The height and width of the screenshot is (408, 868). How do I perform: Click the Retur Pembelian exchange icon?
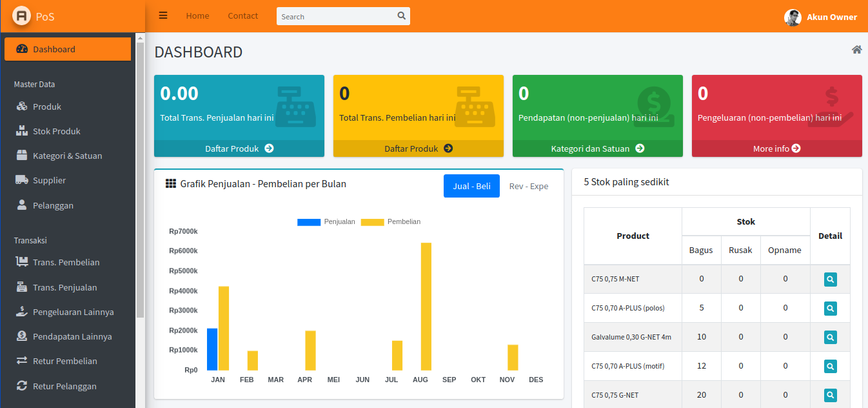pyautogui.click(x=22, y=361)
